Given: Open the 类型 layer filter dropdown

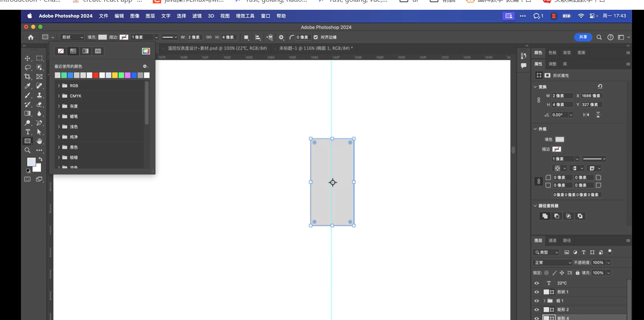Looking at the screenshot, I should [x=547, y=252].
